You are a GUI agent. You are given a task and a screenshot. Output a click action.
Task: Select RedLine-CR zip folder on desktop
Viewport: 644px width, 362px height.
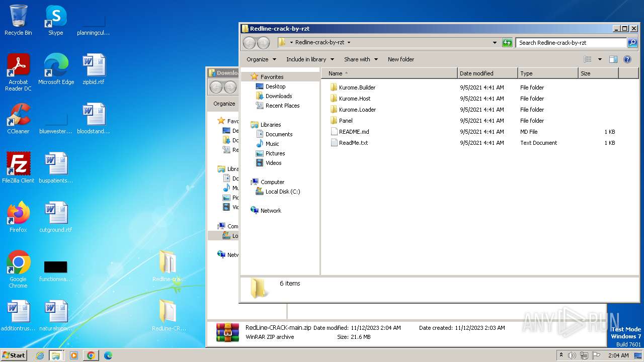tap(169, 316)
